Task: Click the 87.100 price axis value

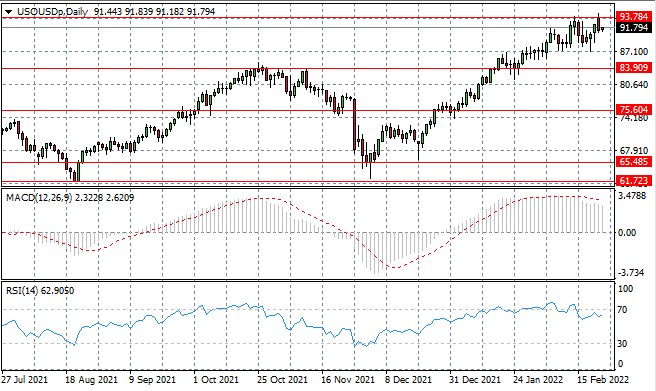Action: [x=633, y=51]
